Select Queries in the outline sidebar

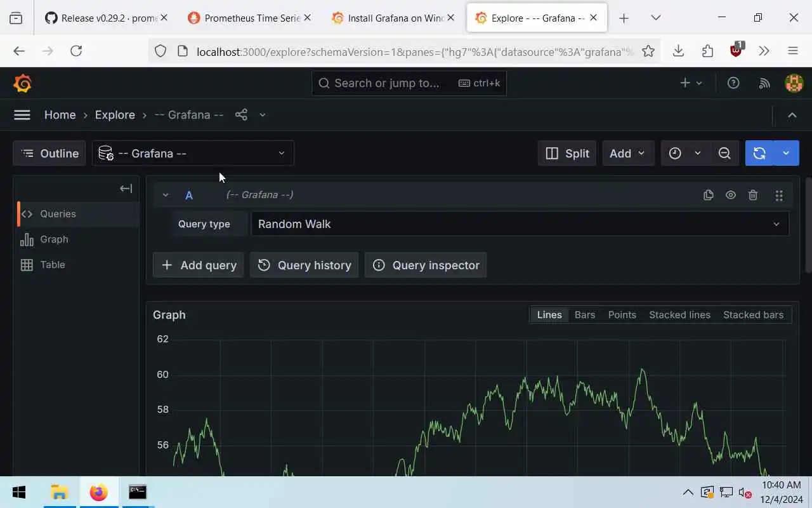[76, 214]
